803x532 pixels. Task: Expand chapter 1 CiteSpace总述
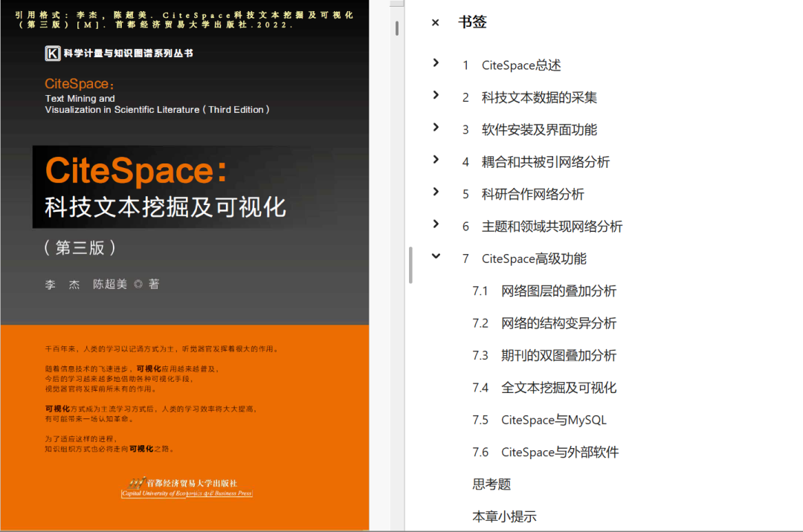[x=436, y=63]
